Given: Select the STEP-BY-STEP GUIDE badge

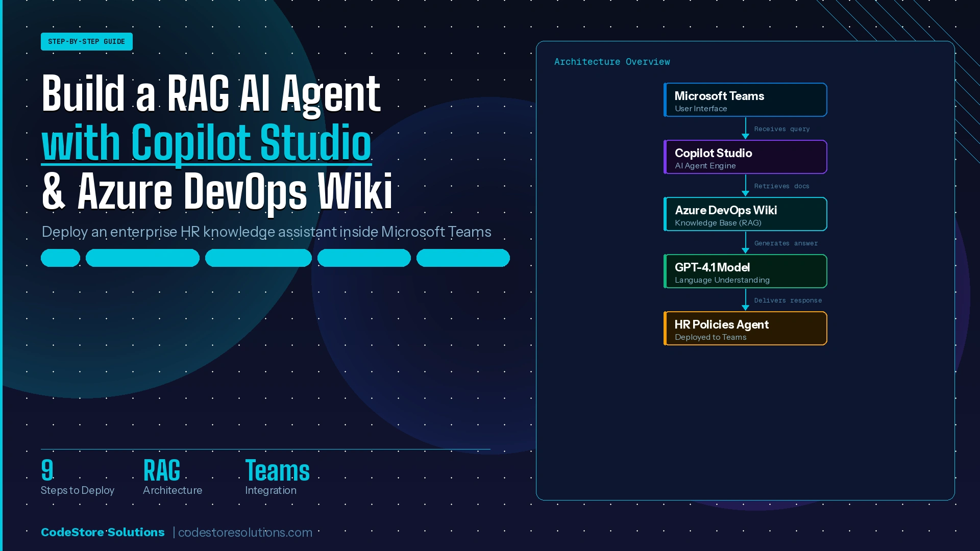Looking at the screenshot, I should [86, 41].
